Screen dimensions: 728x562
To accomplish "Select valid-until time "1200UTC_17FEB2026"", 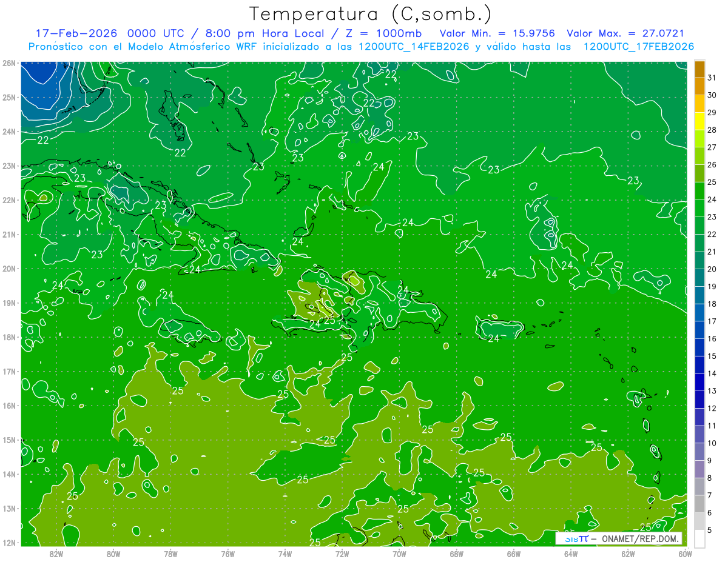I will 639,47.
